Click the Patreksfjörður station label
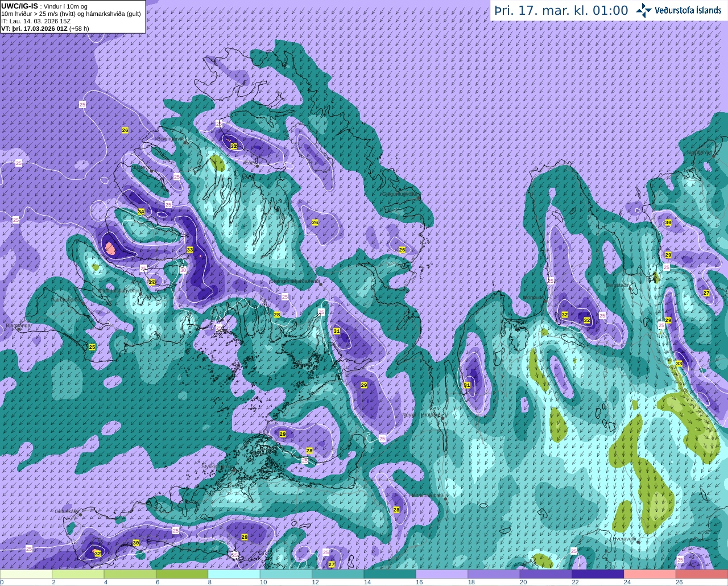This screenshot has height=586, width=728. tap(67, 299)
